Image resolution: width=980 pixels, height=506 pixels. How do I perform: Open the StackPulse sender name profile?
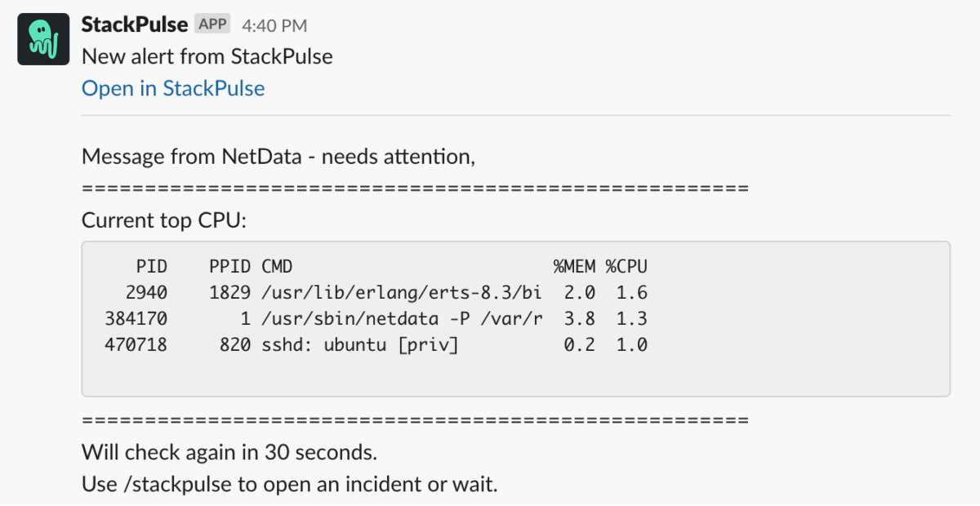pyautogui.click(x=135, y=24)
